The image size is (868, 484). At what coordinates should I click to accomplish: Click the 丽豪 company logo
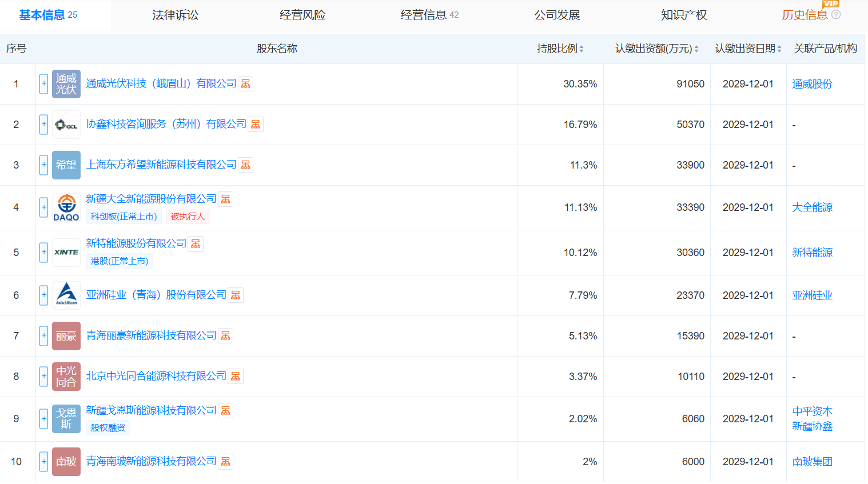click(x=66, y=336)
